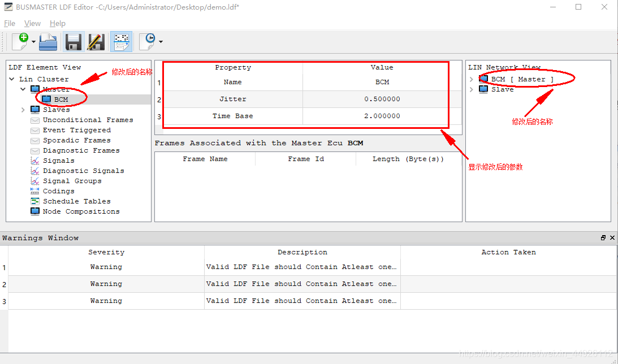Select warning row 1 description text
The width and height of the screenshot is (618, 364).
click(301, 267)
